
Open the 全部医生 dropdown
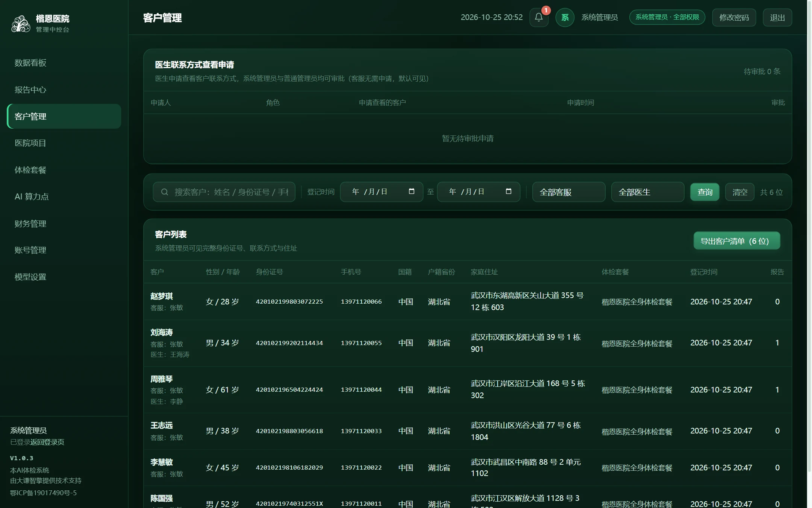tap(647, 192)
